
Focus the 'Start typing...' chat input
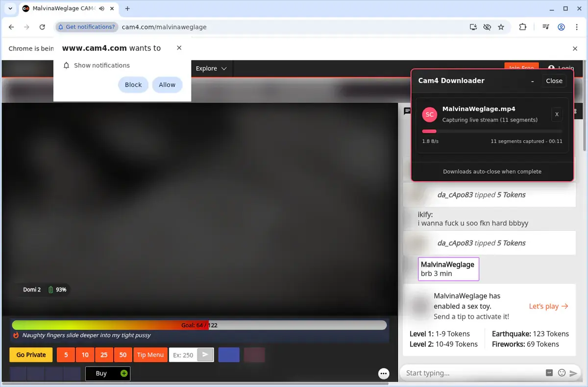coord(473,373)
